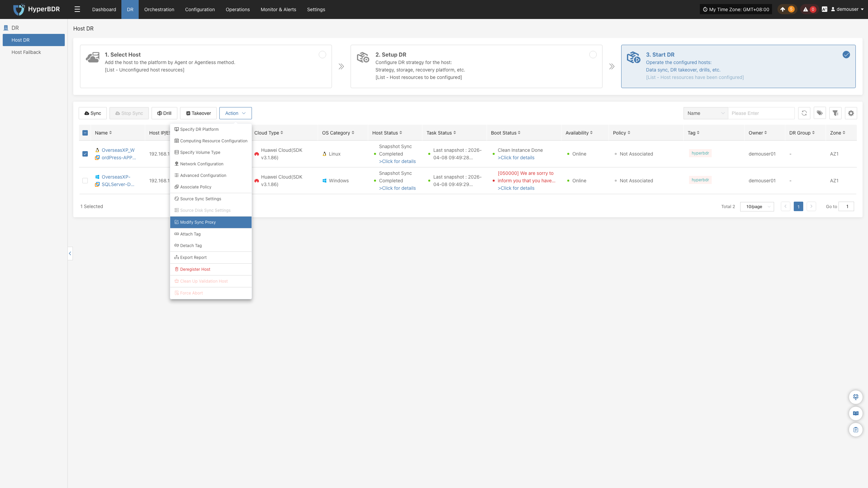The width and height of the screenshot is (868, 488).
Task: Click hyperbdr tag on SQLServer row
Action: pyautogui.click(x=700, y=180)
